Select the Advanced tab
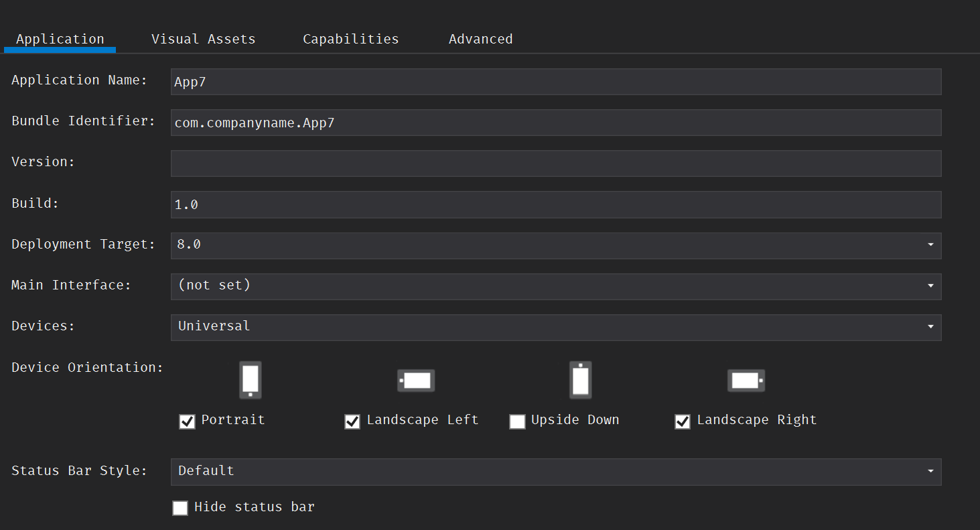The height and width of the screenshot is (530, 980). pos(480,39)
